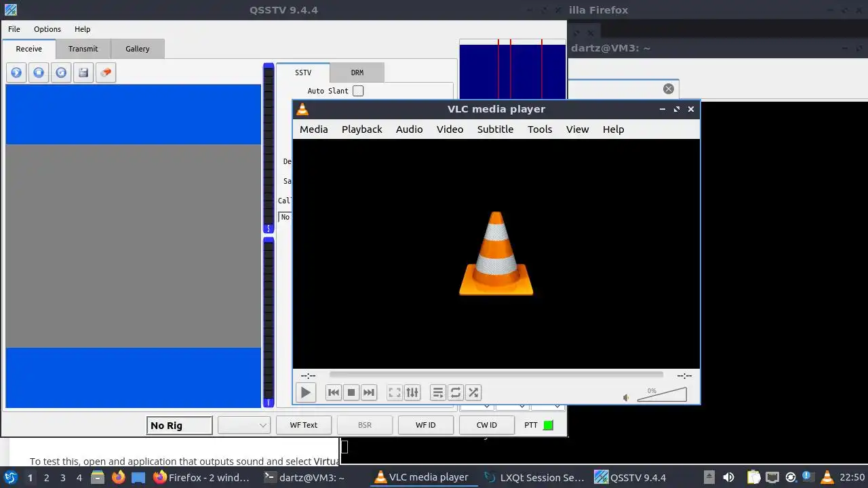Go to previous media in VLC
Viewport: 868px width, 488px height.
334,392
